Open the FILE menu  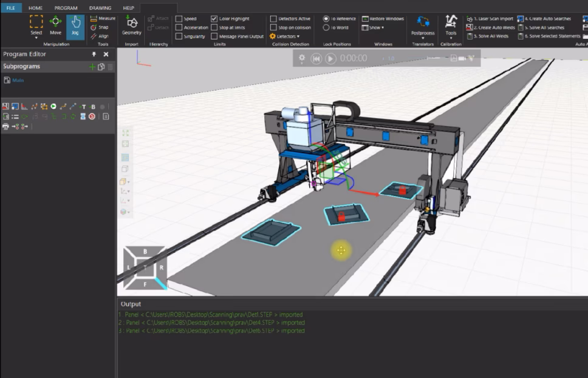[x=11, y=8]
